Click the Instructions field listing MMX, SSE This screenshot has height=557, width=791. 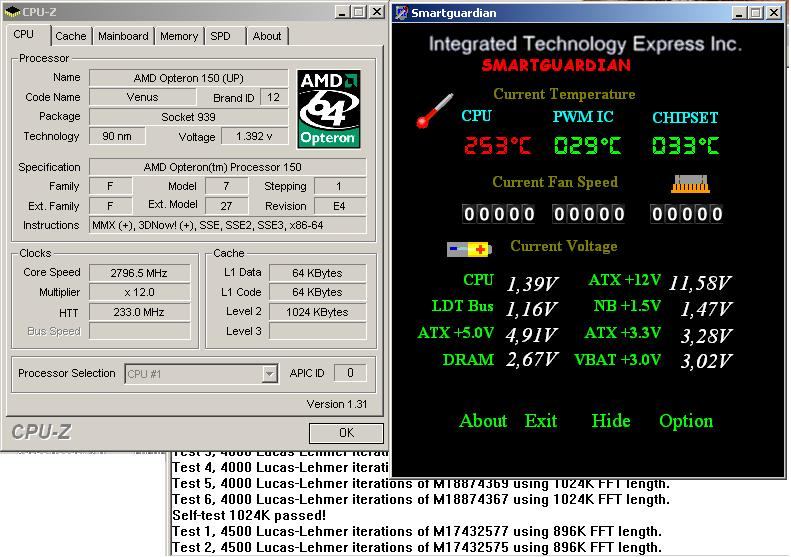227,225
